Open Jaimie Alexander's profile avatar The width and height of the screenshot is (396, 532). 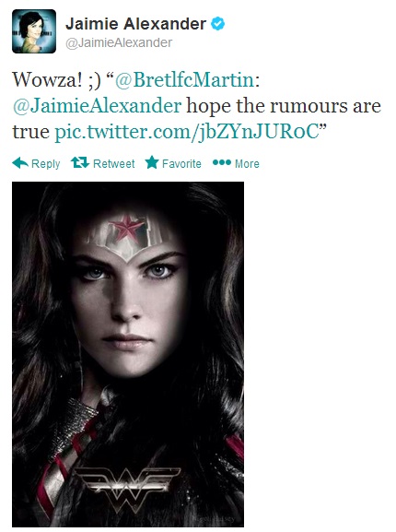click(x=34, y=31)
